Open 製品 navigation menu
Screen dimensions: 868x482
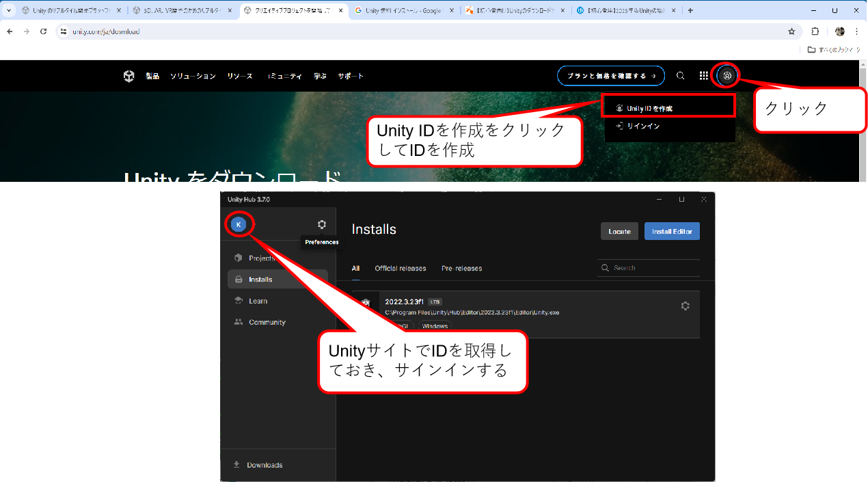click(152, 76)
